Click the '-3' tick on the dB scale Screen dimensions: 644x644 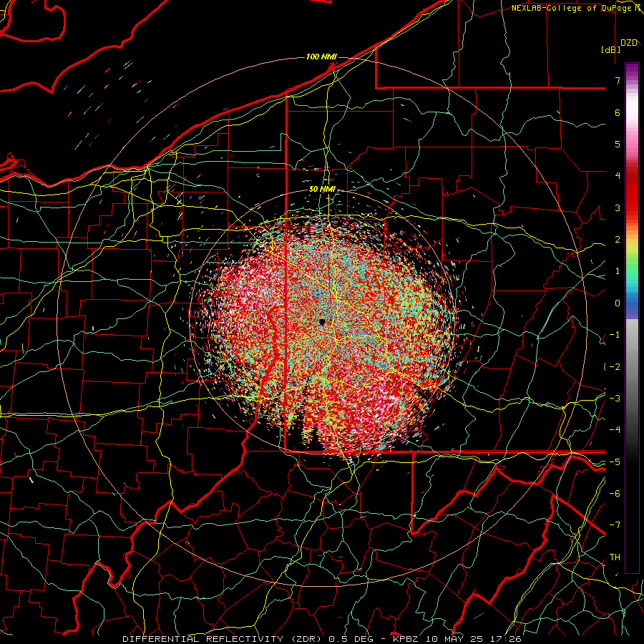click(x=615, y=398)
